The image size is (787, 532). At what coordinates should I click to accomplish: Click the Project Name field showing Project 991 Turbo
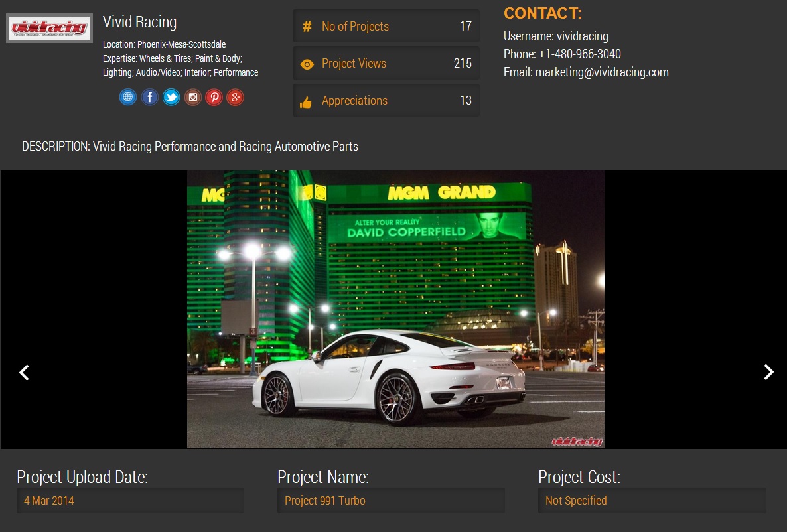(x=391, y=500)
